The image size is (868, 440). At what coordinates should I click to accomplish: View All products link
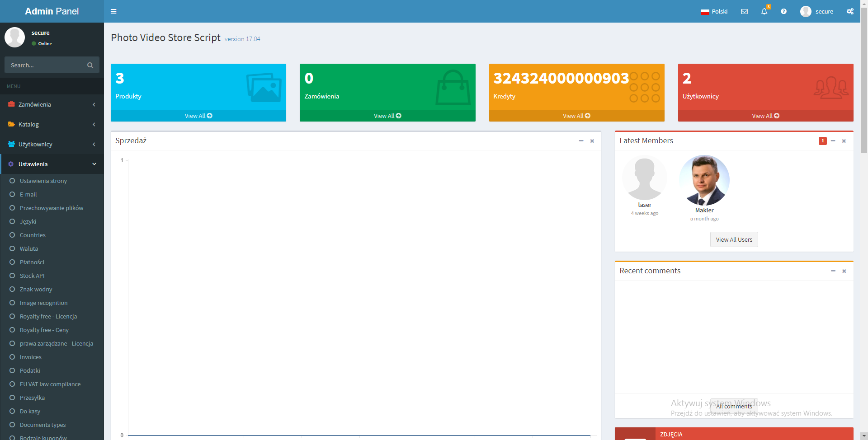click(x=198, y=116)
